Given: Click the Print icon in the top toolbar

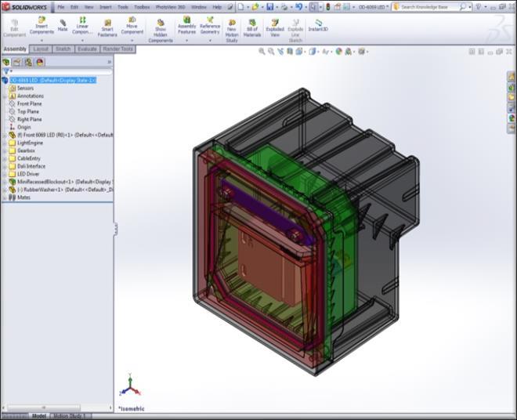Looking at the screenshot, I should [284, 6].
